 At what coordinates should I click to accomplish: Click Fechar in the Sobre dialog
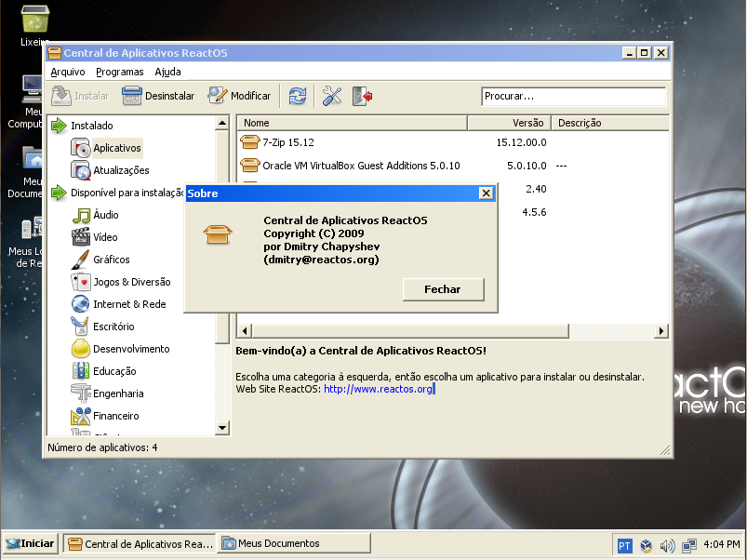pos(443,289)
